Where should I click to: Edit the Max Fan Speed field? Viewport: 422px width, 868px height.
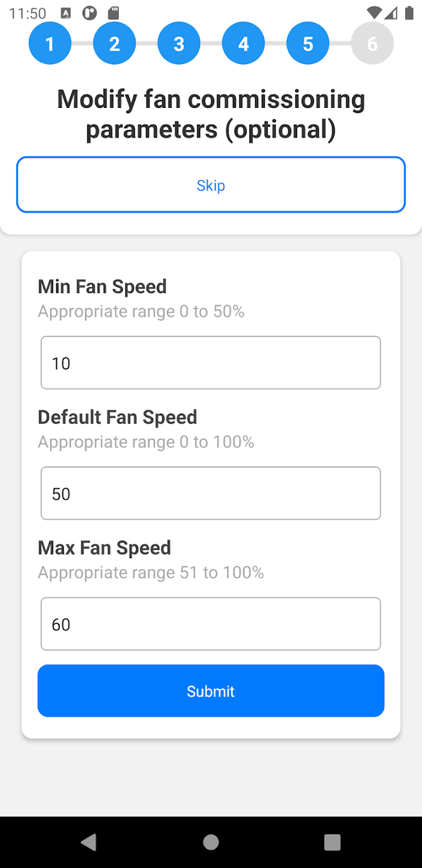coord(211,624)
